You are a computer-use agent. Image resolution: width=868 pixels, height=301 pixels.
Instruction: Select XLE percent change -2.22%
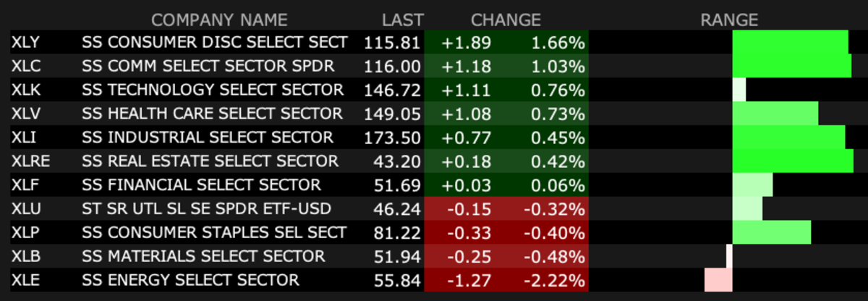tap(556, 280)
